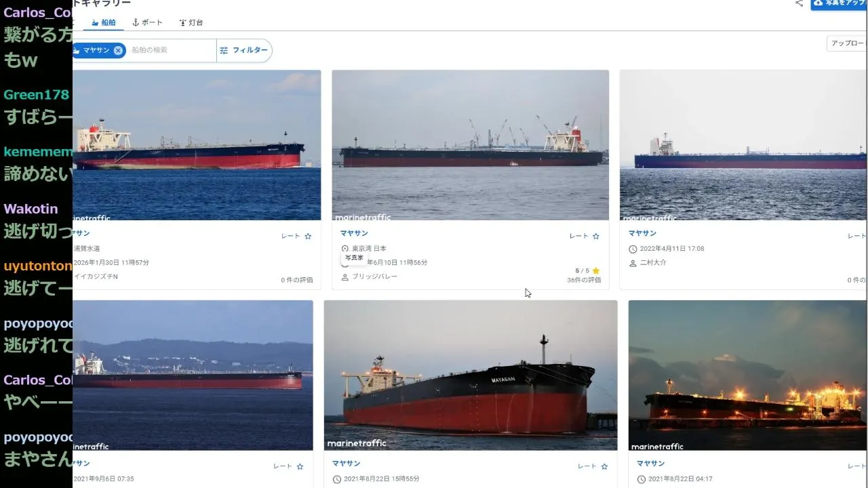Click the share icon at top right
868x488 pixels.
click(799, 3)
